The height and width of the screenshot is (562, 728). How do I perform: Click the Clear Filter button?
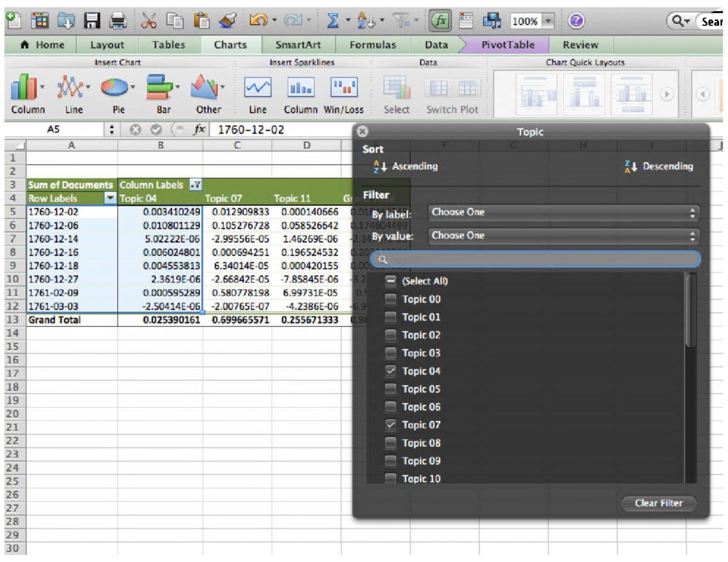[x=658, y=503]
